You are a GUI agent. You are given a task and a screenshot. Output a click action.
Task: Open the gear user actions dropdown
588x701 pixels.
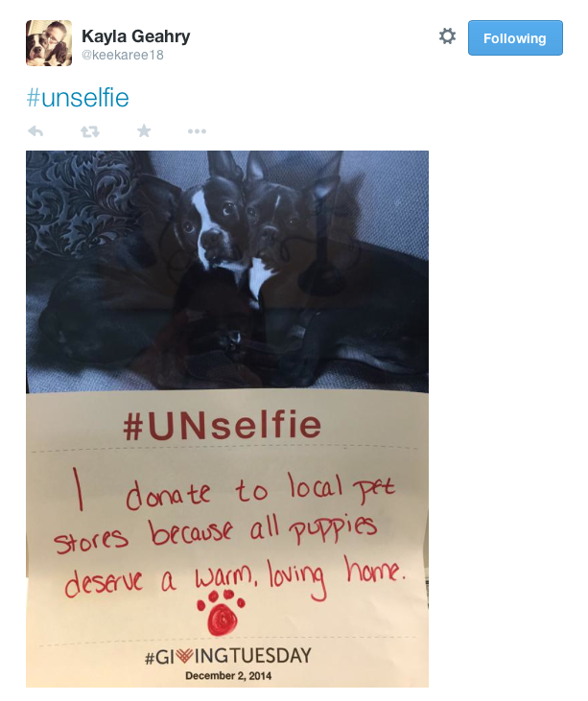(447, 36)
